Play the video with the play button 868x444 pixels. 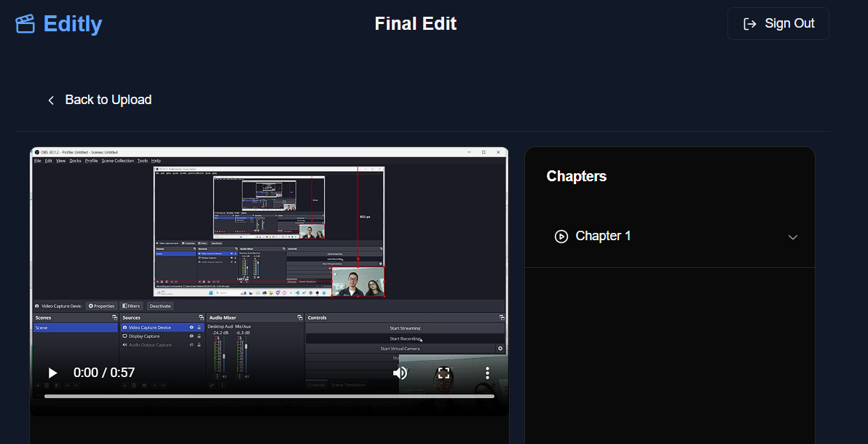click(52, 373)
